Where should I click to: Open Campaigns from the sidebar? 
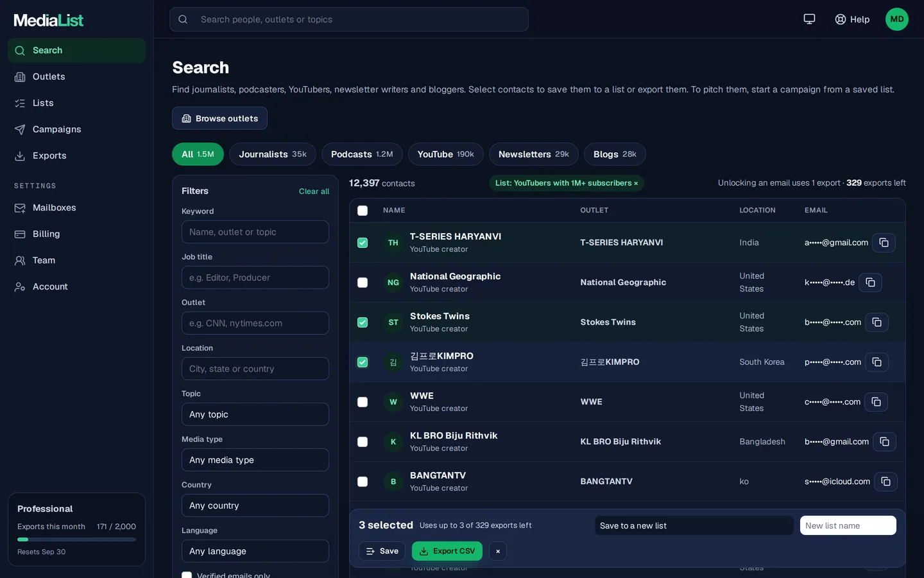(x=76, y=129)
